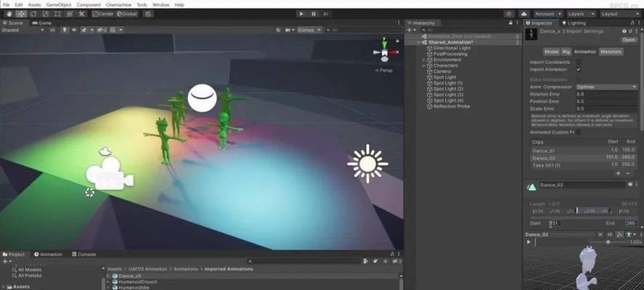Screen dimensions: 644x290
Task: Open the Shaded draw mode dropdown
Action: tap(23, 30)
